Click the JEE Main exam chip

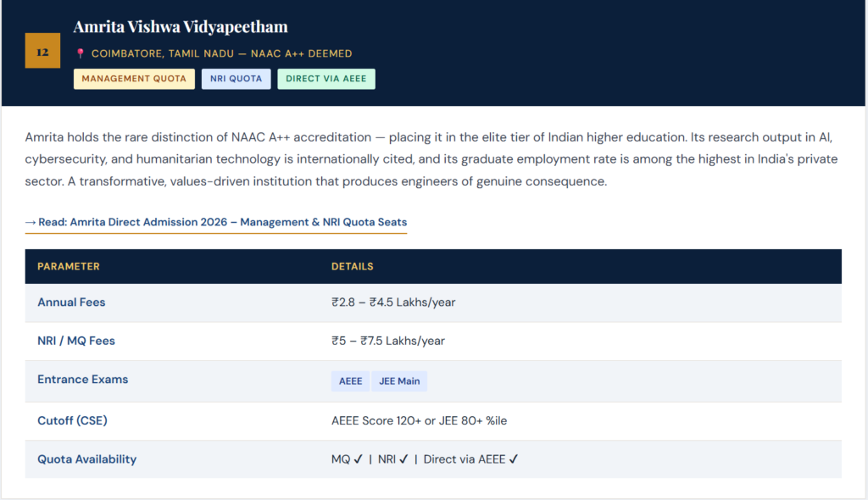pyautogui.click(x=399, y=381)
